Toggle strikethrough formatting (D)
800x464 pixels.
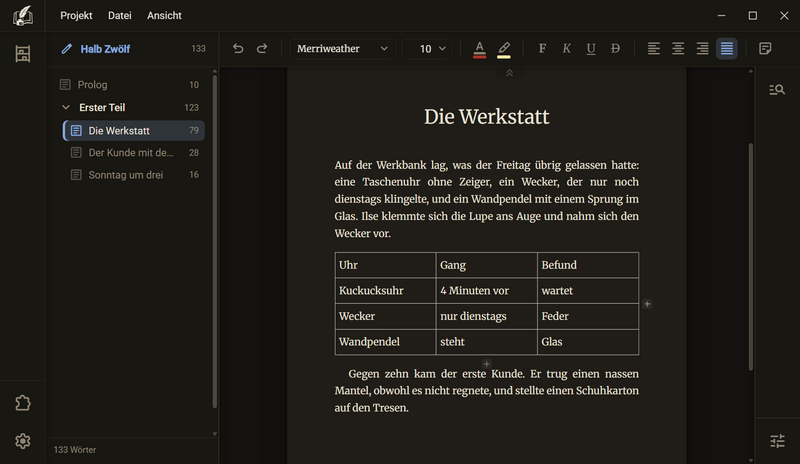click(615, 48)
